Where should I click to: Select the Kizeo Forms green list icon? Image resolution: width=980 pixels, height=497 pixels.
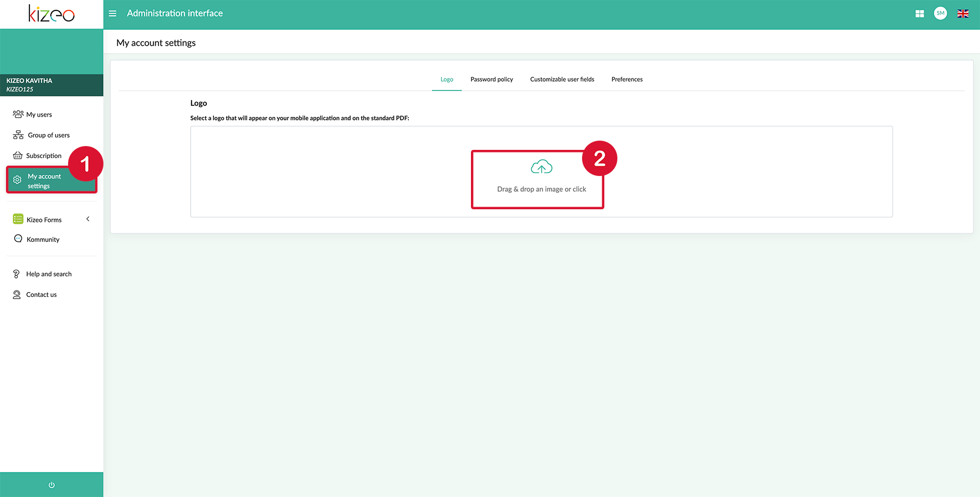click(17, 219)
